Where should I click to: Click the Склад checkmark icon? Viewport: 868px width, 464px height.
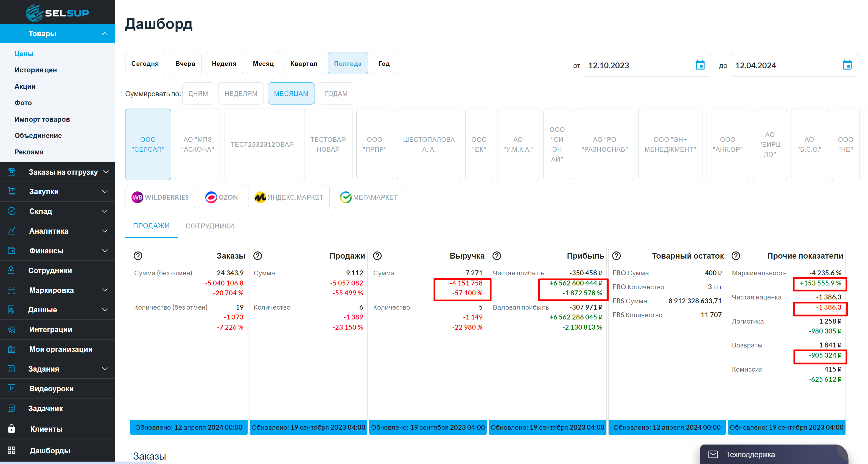tap(12, 211)
